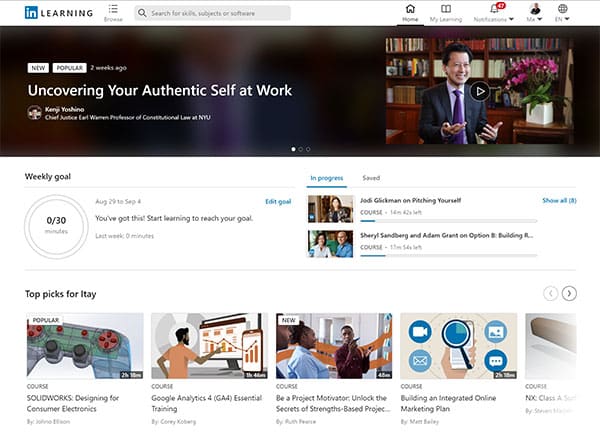This screenshot has width=600, height=447.
Task: Expand the EN language dropdown
Action: point(567,19)
